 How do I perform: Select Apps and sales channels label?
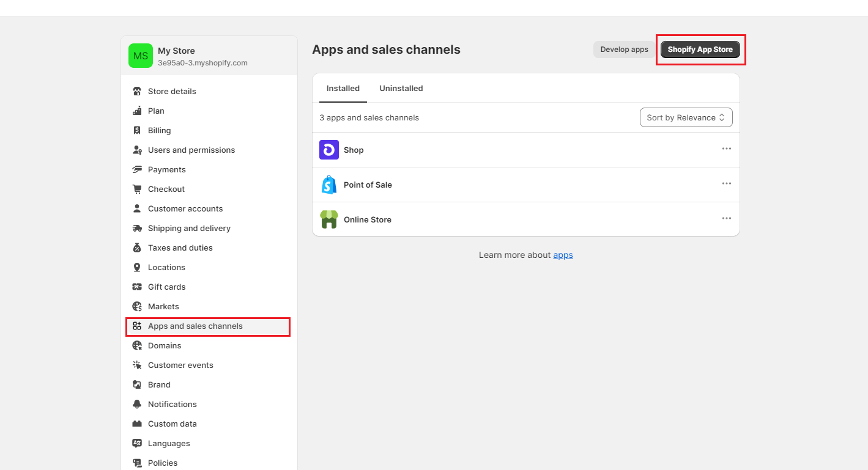(195, 326)
